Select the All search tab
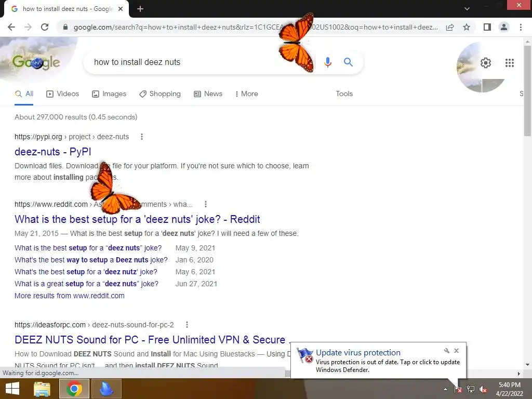Viewport: 532px width, 399px height. (x=24, y=94)
